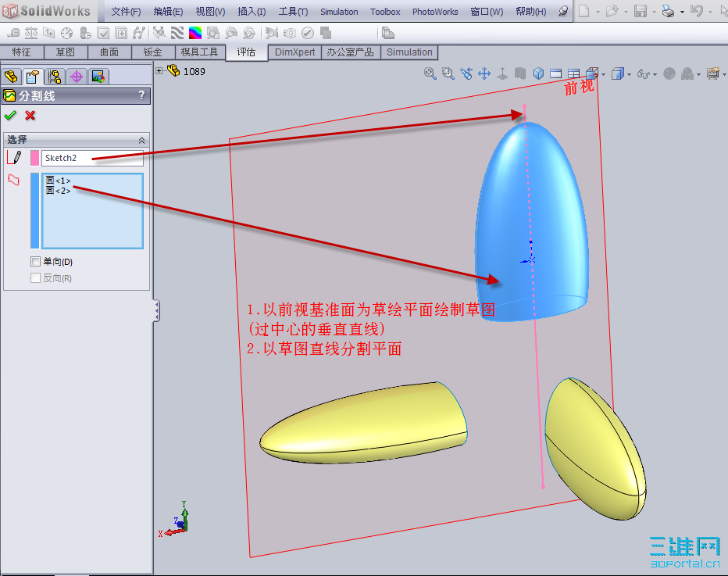Switch to the 草图 tab
This screenshot has width=728, height=576.
click(x=66, y=52)
